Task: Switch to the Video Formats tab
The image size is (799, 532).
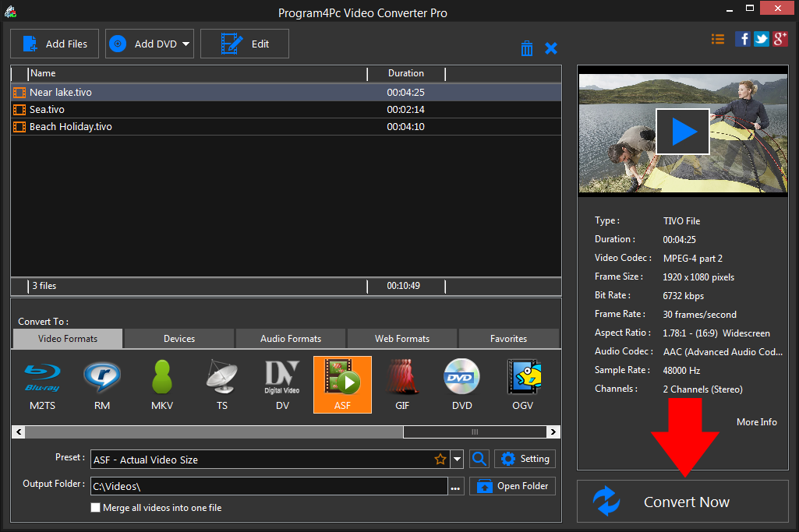Action: pos(68,339)
